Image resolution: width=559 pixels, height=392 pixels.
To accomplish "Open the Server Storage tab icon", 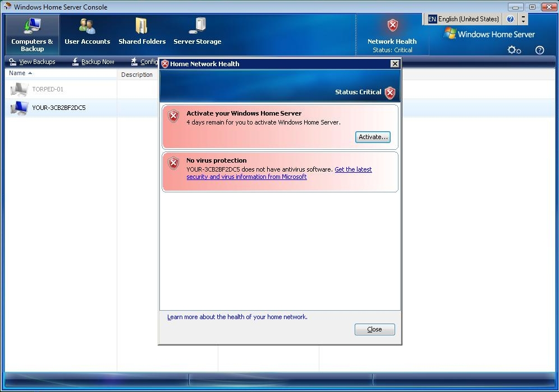I will click(x=198, y=26).
